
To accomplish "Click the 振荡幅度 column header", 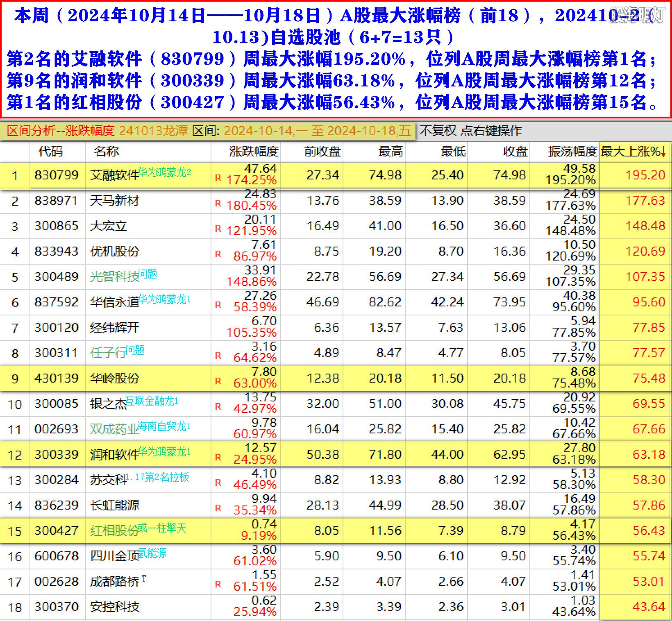I will (x=572, y=152).
